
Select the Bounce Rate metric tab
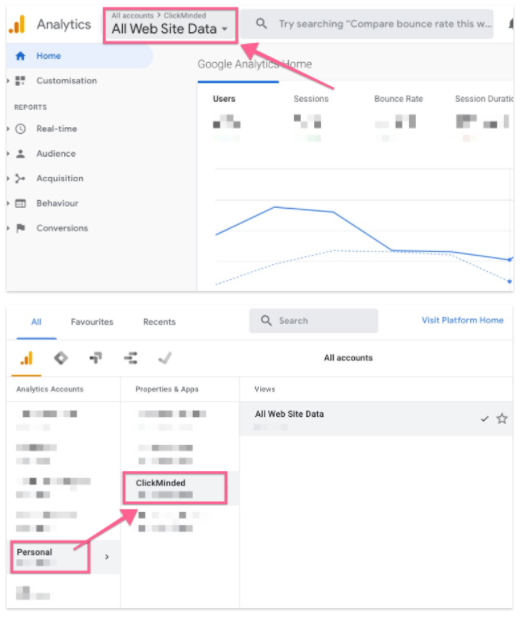398,99
